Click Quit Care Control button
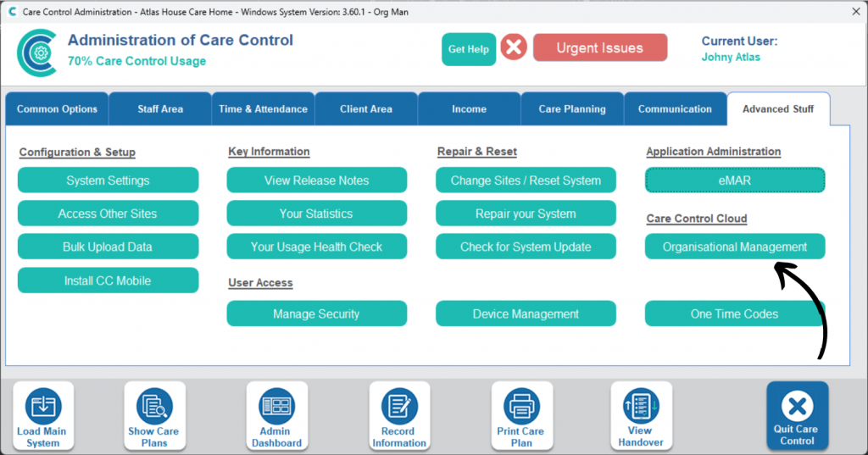 797,415
